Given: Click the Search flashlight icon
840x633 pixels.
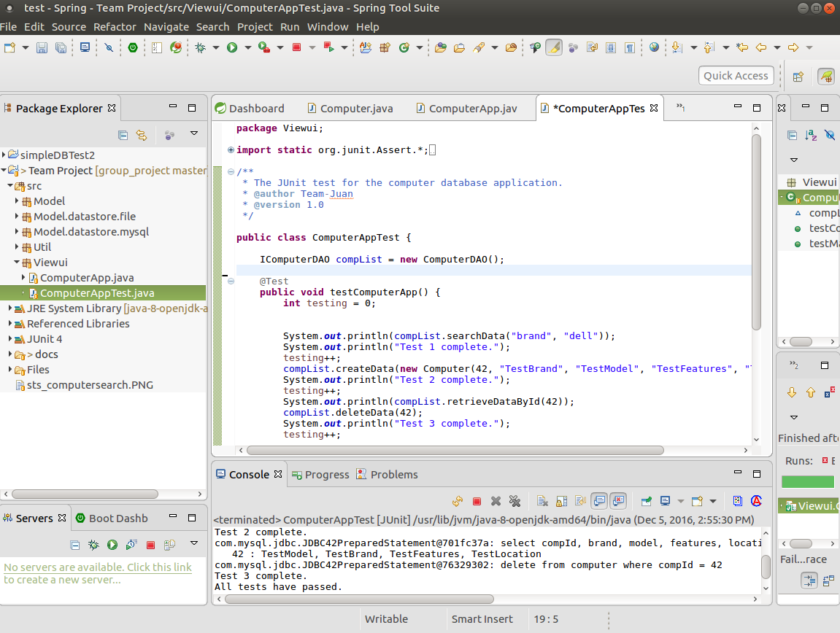Looking at the screenshot, I should pyautogui.click(x=479, y=47).
